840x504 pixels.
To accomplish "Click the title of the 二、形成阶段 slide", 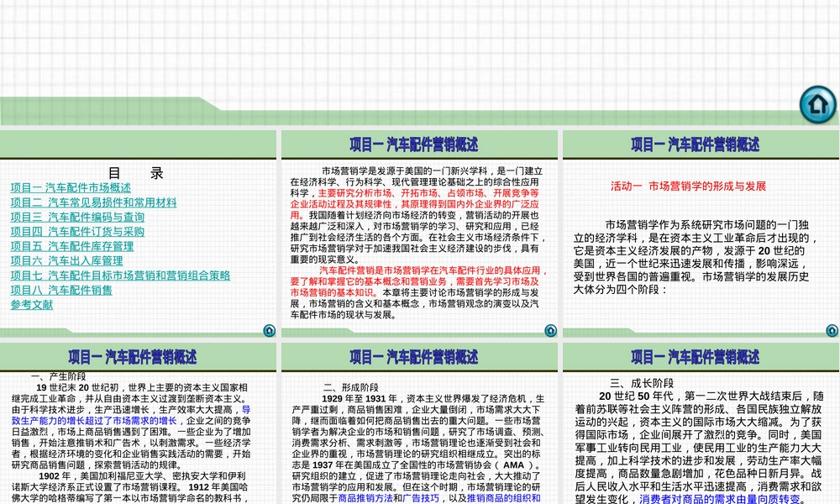I will 413,357.
